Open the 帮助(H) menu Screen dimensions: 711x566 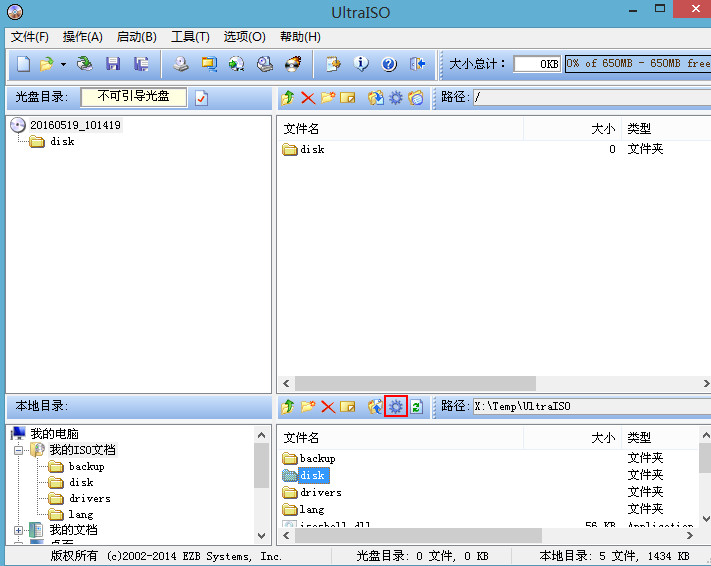(300, 37)
